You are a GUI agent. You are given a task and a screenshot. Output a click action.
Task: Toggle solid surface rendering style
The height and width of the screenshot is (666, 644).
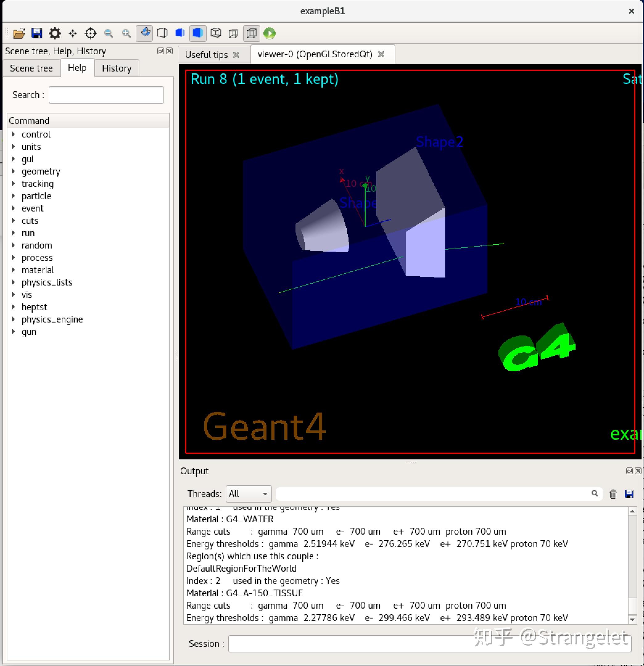(x=198, y=33)
